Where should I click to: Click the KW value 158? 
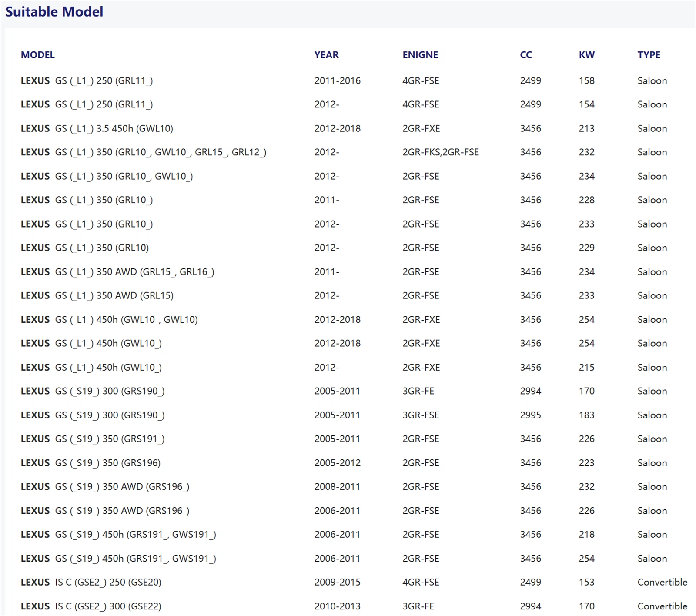tap(586, 81)
